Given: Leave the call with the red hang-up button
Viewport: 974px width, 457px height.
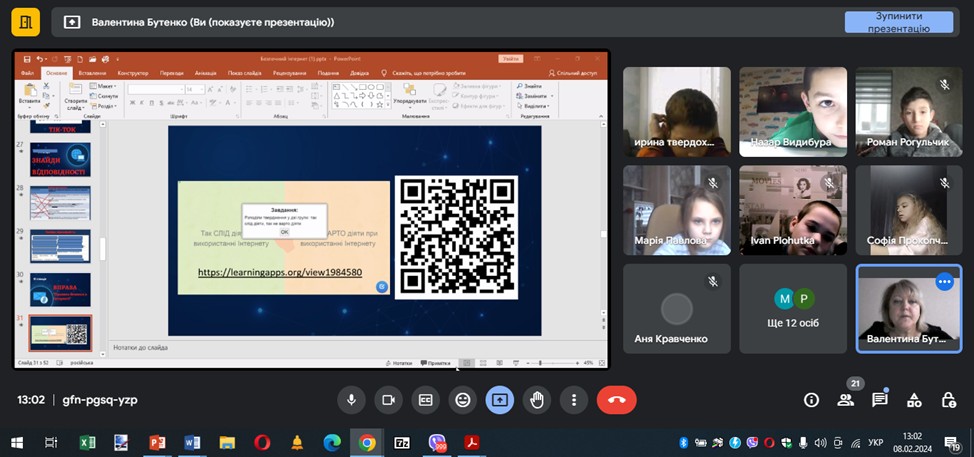Looking at the screenshot, I should (x=616, y=400).
